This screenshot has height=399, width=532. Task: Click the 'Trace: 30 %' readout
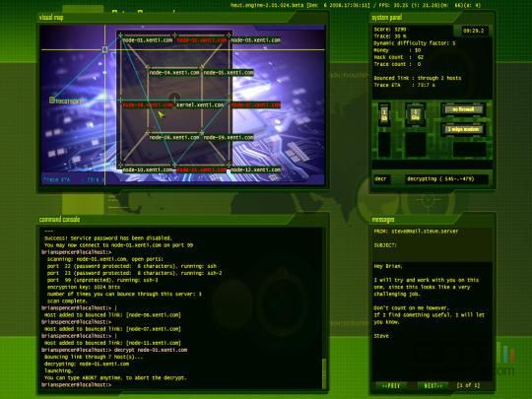[x=390, y=36]
